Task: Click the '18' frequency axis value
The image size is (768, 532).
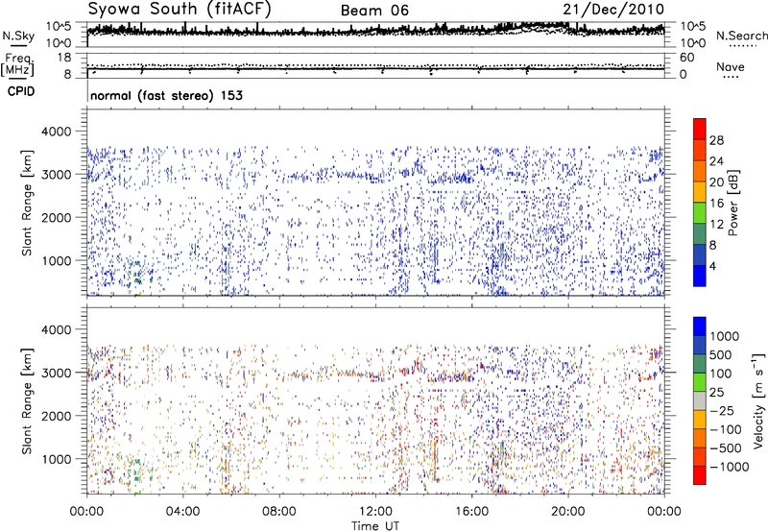Action: pos(64,57)
